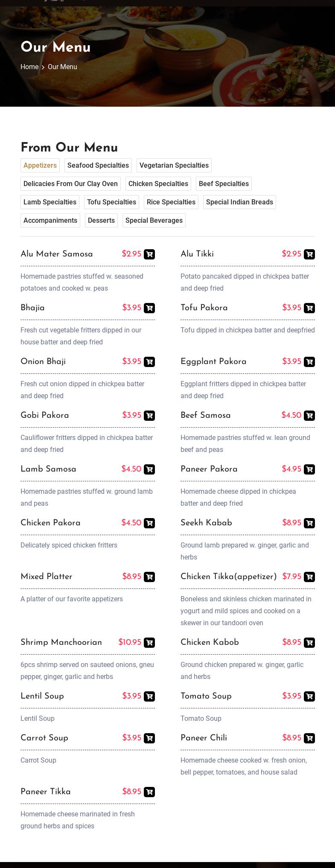Add Lentil Soup to cart
The height and width of the screenshot is (868, 335).
click(x=149, y=696)
